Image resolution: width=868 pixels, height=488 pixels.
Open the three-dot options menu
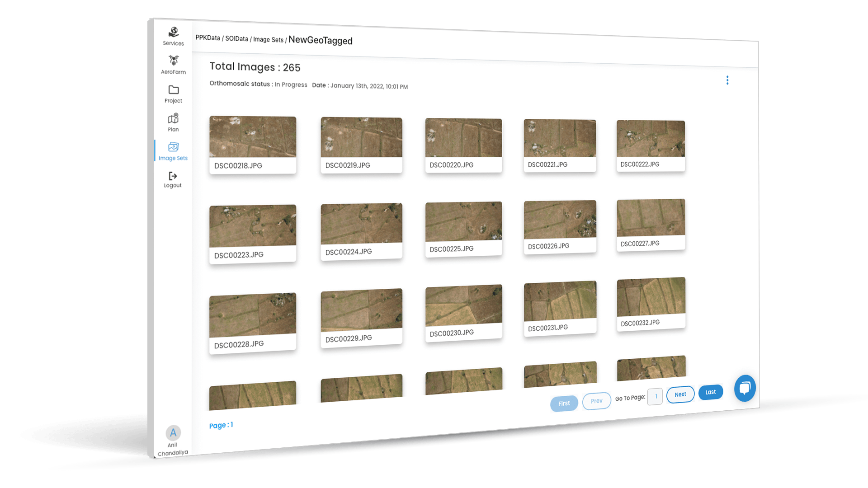(727, 80)
